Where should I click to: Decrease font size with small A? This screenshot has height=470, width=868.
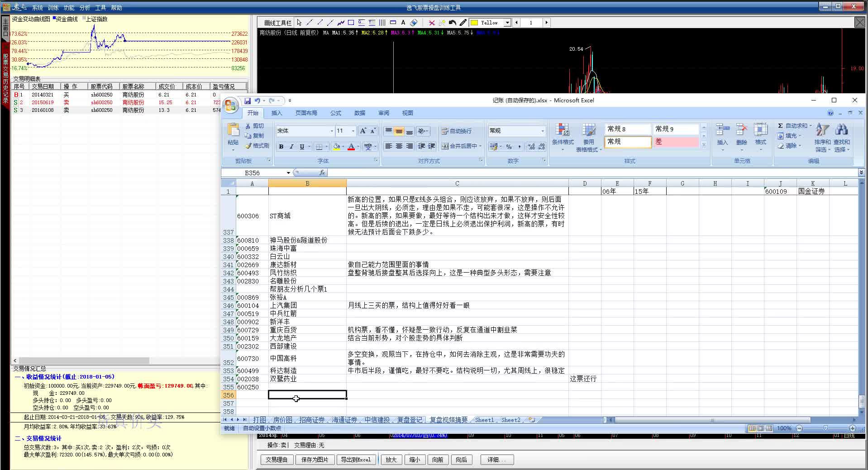(x=373, y=131)
